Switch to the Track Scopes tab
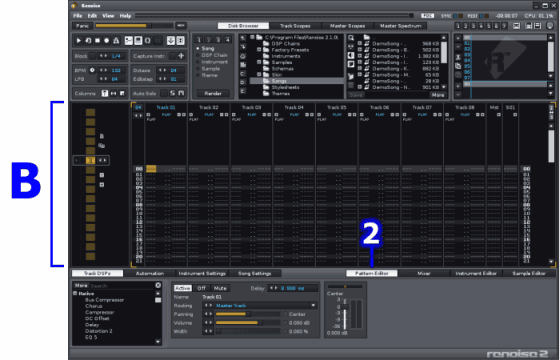This screenshot has width=560, height=360. click(295, 26)
